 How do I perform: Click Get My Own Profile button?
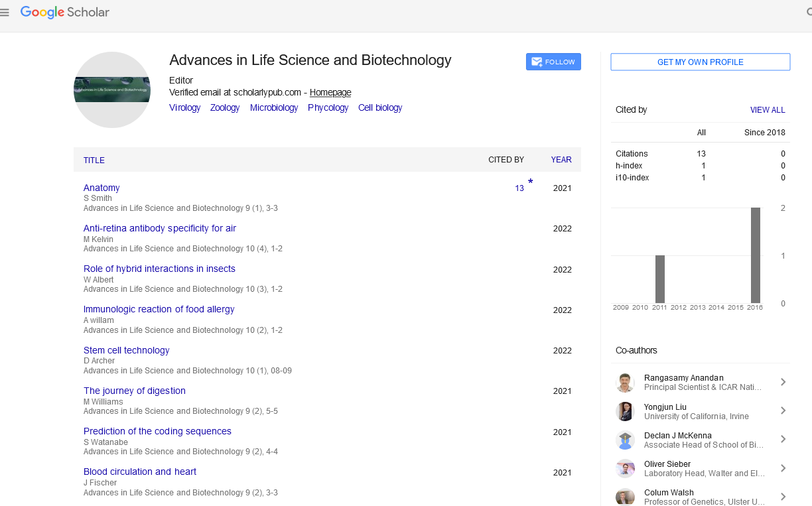pos(700,62)
